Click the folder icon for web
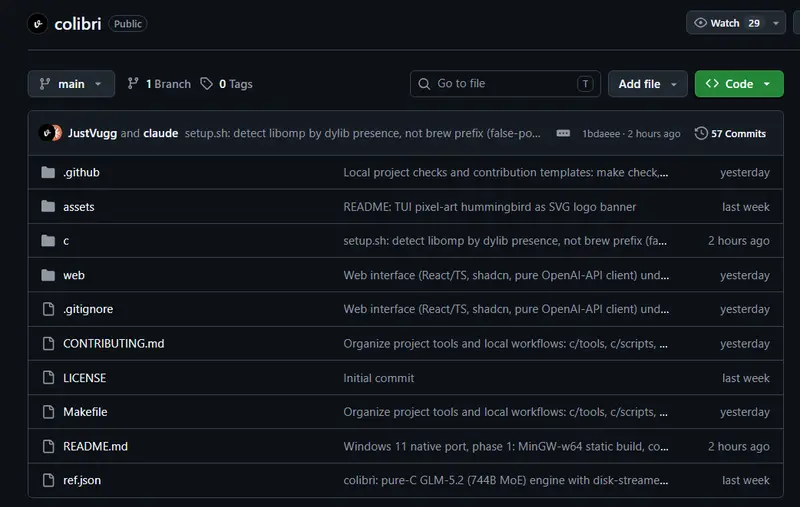 (x=48, y=275)
